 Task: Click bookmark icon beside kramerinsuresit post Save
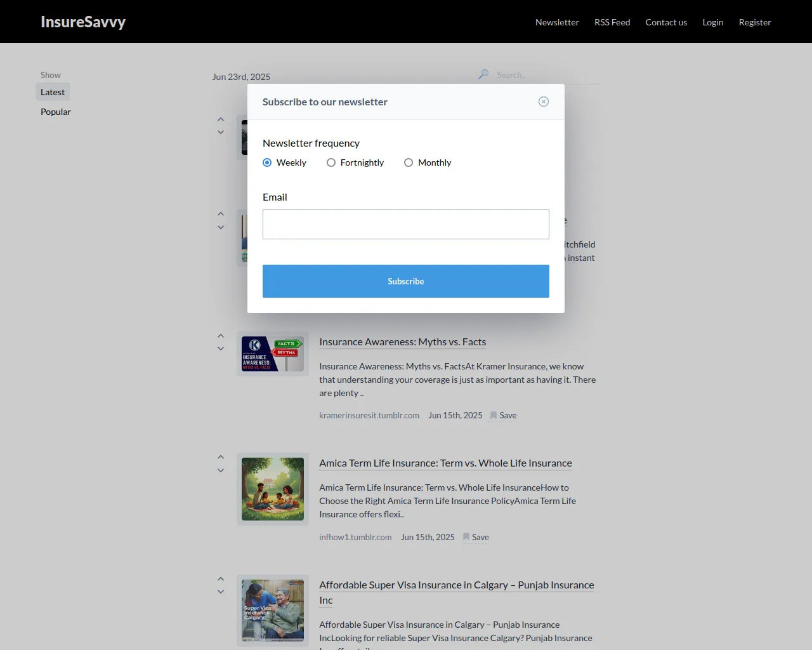pyautogui.click(x=494, y=415)
